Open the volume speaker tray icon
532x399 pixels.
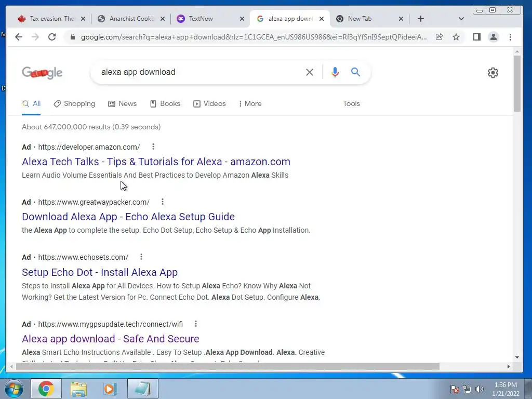coord(480,389)
